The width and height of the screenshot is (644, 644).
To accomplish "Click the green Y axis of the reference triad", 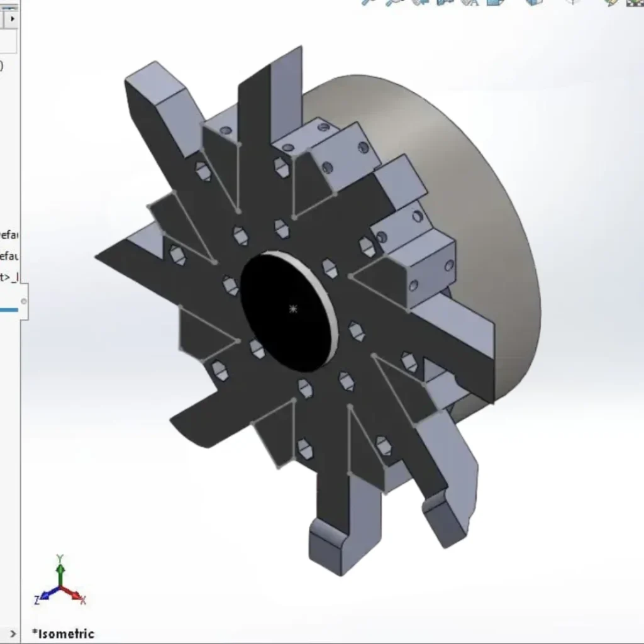I will (59, 571).
